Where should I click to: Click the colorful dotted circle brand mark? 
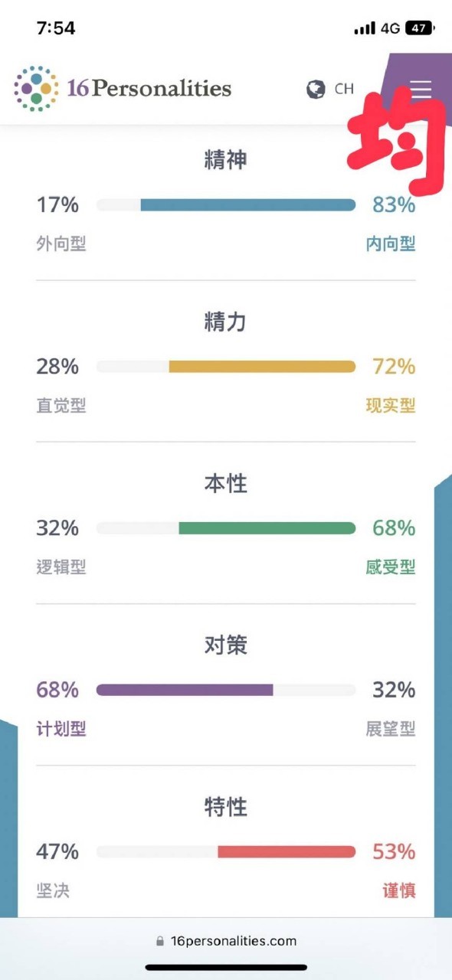pos(34,88)
